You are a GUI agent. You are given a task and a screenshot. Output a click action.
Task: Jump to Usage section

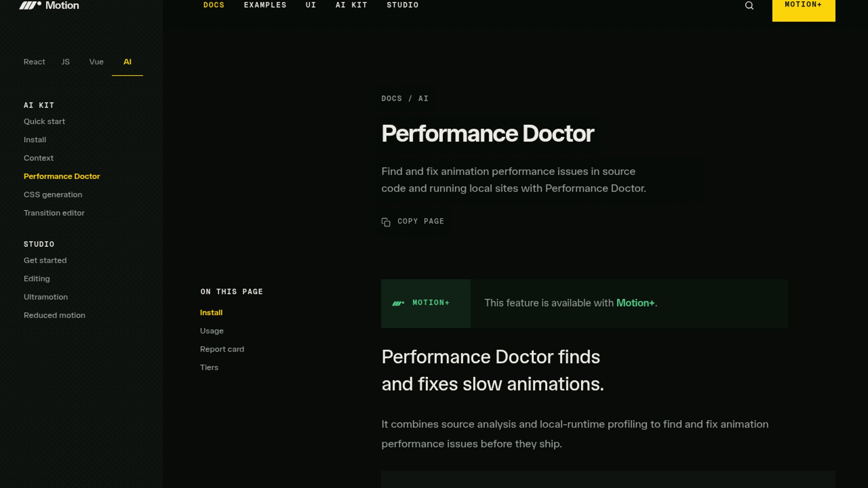point(212,331)
